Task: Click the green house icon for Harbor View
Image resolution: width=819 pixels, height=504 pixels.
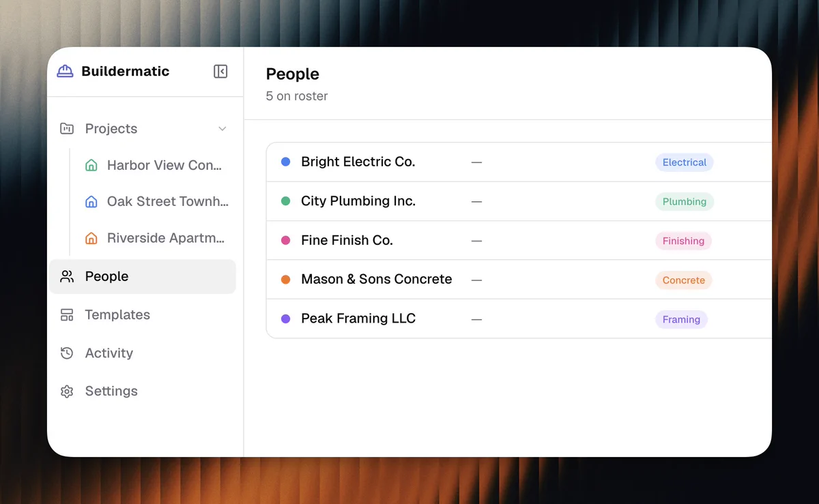Action: point(91,165)
